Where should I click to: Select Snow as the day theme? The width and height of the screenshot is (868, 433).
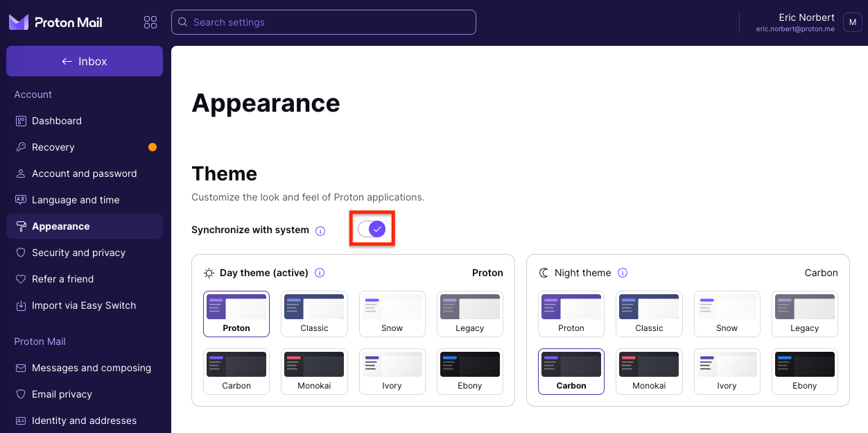(392, 314)
